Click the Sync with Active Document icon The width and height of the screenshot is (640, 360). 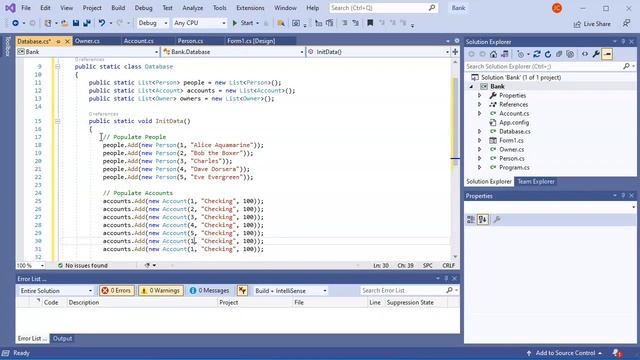537,54
